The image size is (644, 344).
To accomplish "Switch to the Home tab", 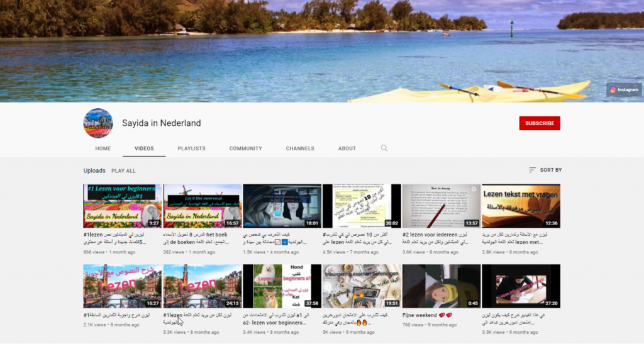I will point(103,148).
